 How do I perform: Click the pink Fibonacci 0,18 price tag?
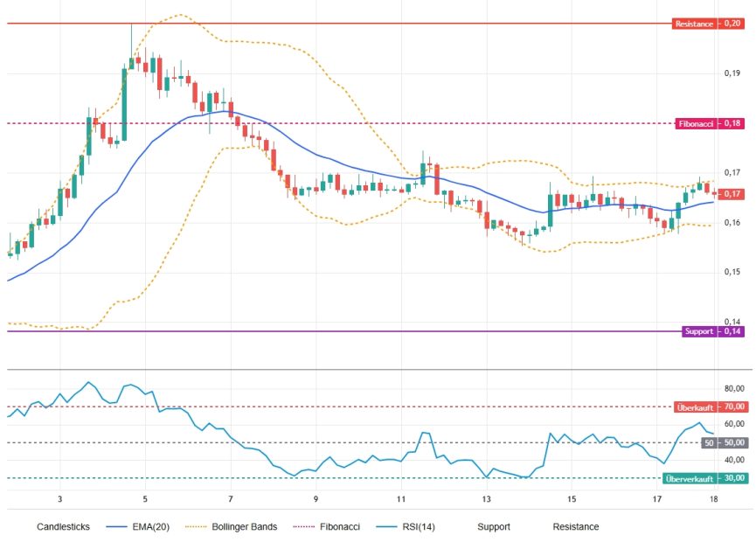click(x=710, y=123)
